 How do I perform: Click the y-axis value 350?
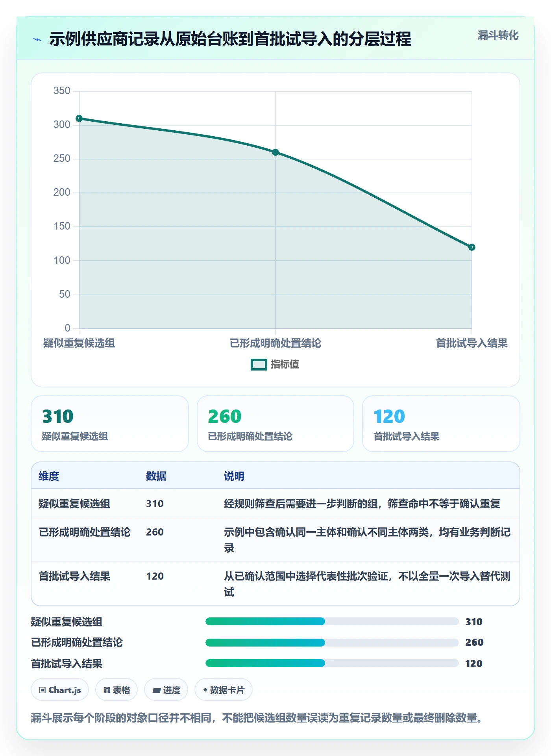(62, 91)
